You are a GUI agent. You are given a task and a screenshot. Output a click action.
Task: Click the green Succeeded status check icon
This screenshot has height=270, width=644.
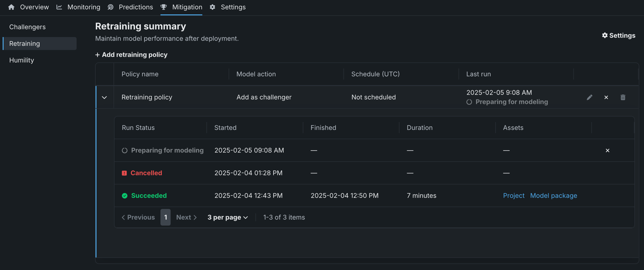124,196
